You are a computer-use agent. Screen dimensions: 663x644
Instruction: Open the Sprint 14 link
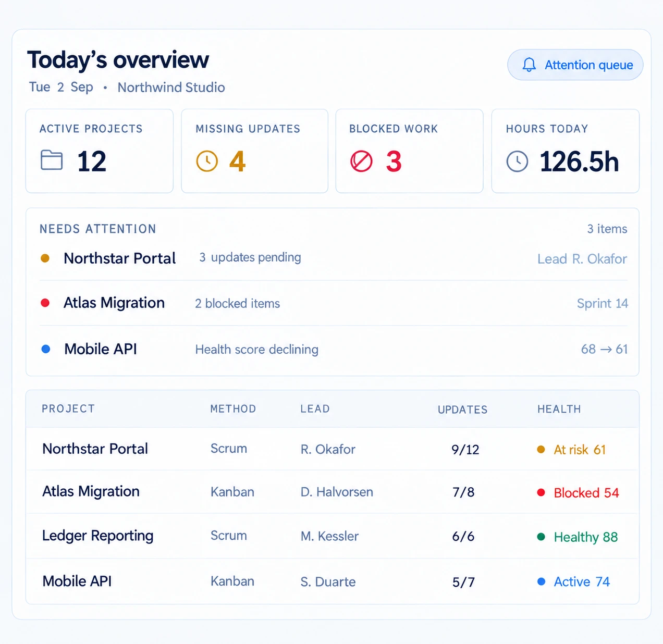603,303
